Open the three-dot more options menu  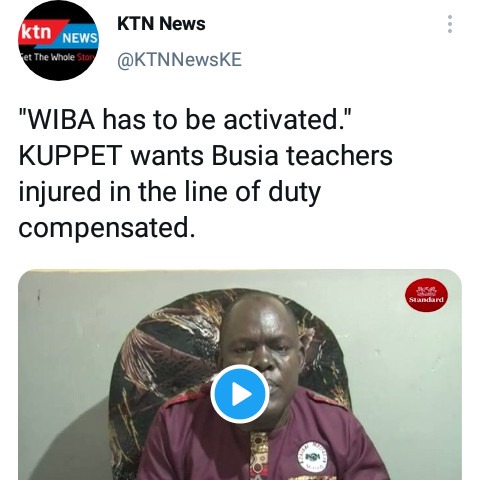click(x=450, y=24)
